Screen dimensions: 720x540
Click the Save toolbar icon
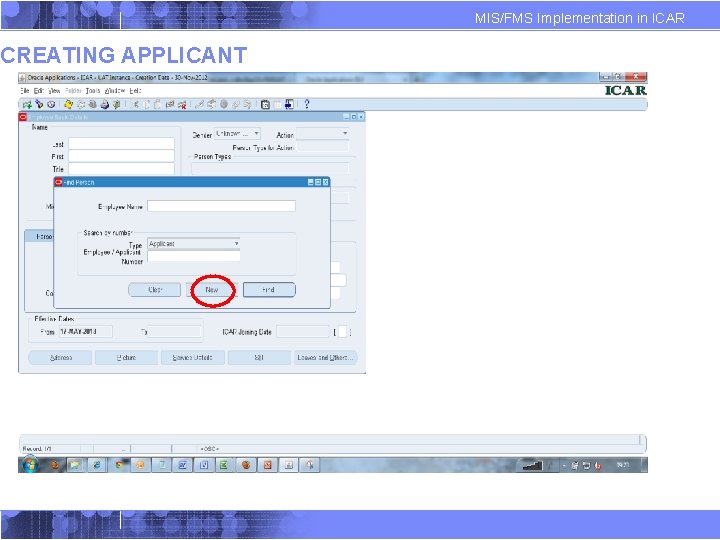(68, 105)
